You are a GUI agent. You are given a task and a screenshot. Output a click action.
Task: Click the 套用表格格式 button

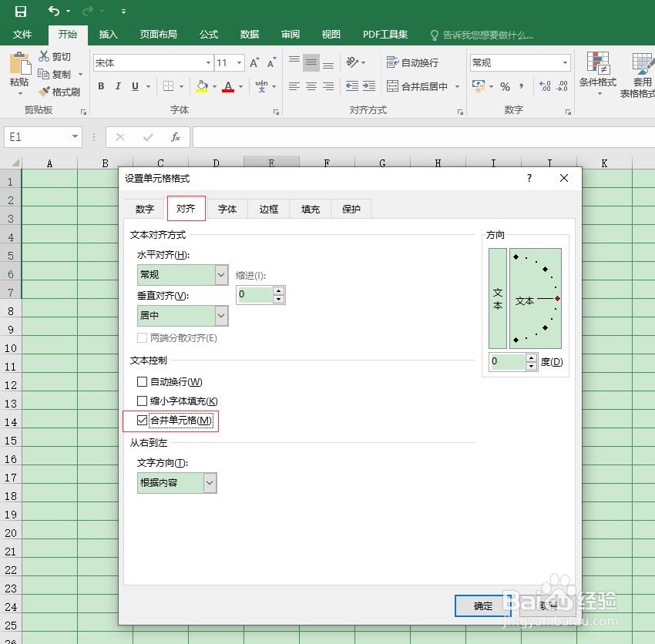[638, 75]
